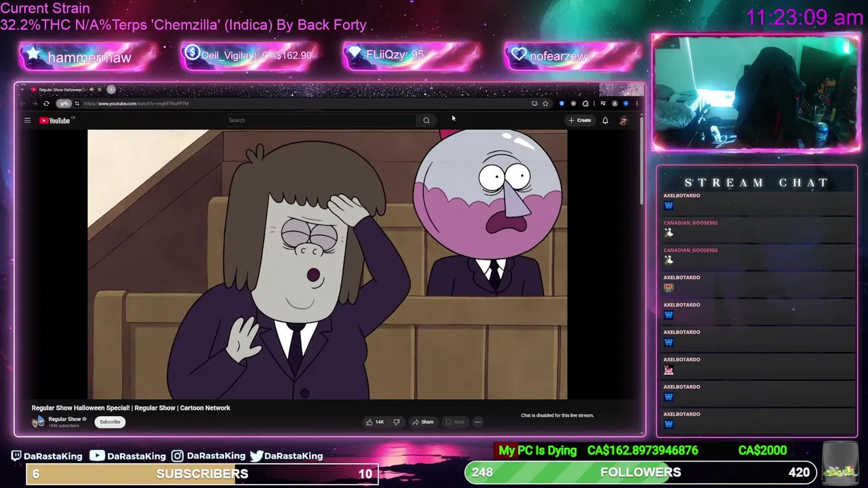Click the 11:23:09 am clock
This screenshot has width=868, height=488.
tap(804, 18)
